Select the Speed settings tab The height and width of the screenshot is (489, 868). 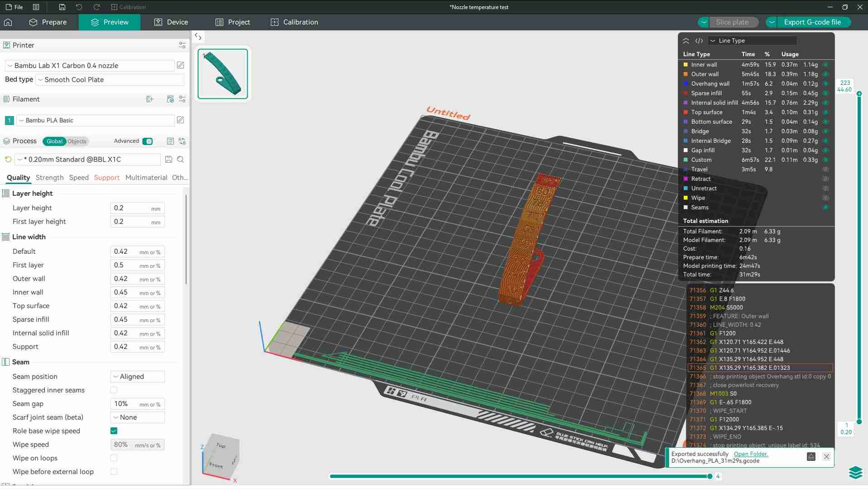point(79,178)
